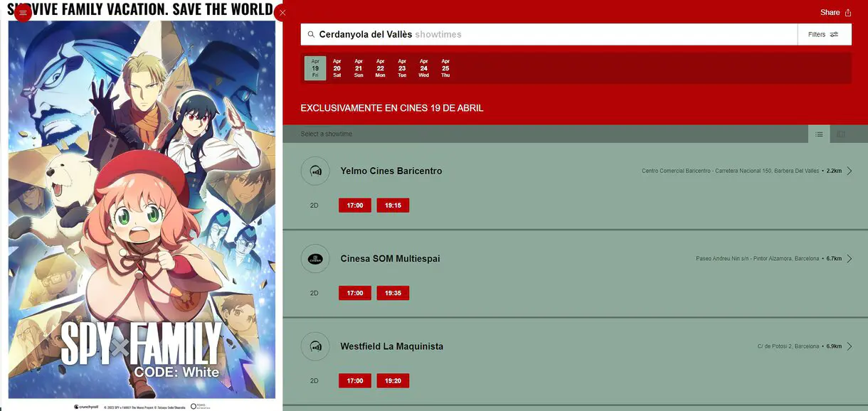Switch to grid view layout

(841, 134)
